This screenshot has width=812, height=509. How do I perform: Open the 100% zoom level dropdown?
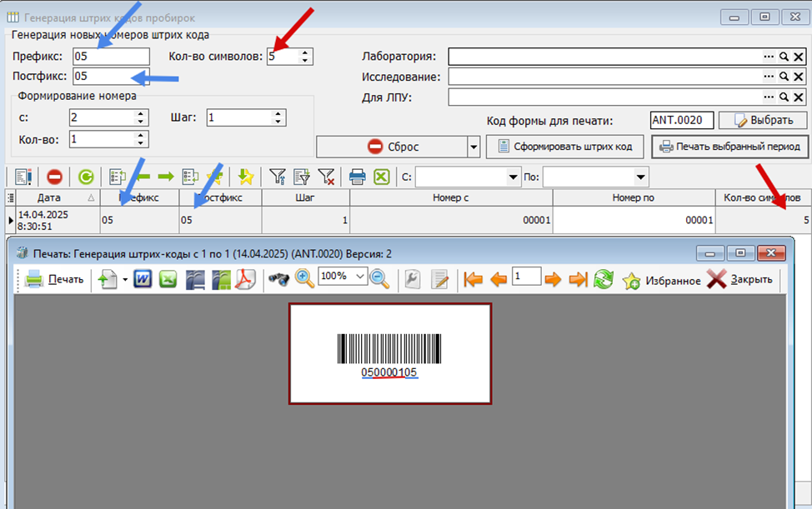point(360,277)
